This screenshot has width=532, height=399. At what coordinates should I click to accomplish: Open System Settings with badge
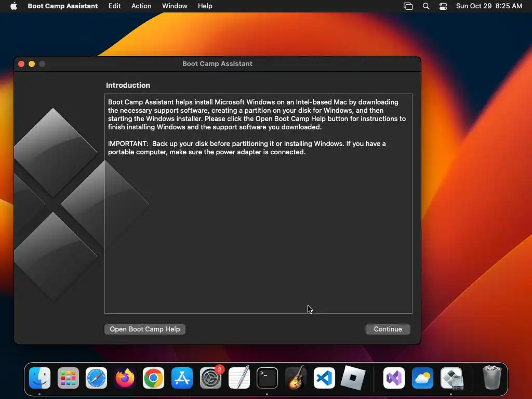[211, 378]
